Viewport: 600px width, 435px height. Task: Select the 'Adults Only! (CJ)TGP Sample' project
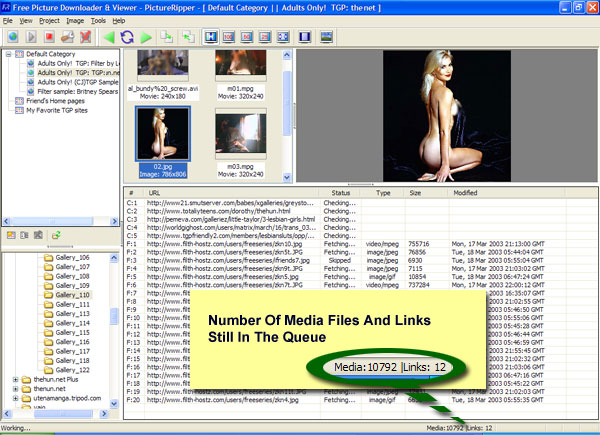tap(78, 82)
